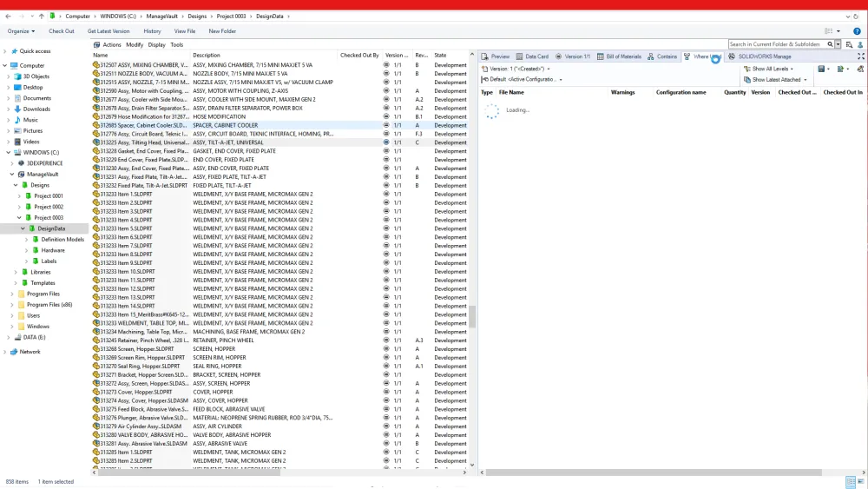Switch to the Preview tab
This screenshot has width=868, height=489.
[x=496, y=56]
